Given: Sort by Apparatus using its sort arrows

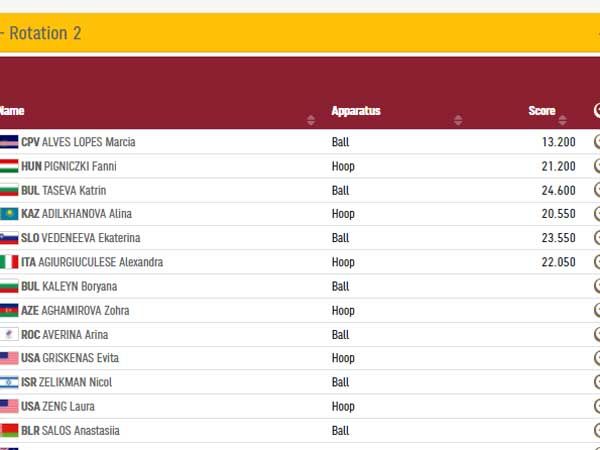Looking at the screenshot, I should (x=458, y=120).
